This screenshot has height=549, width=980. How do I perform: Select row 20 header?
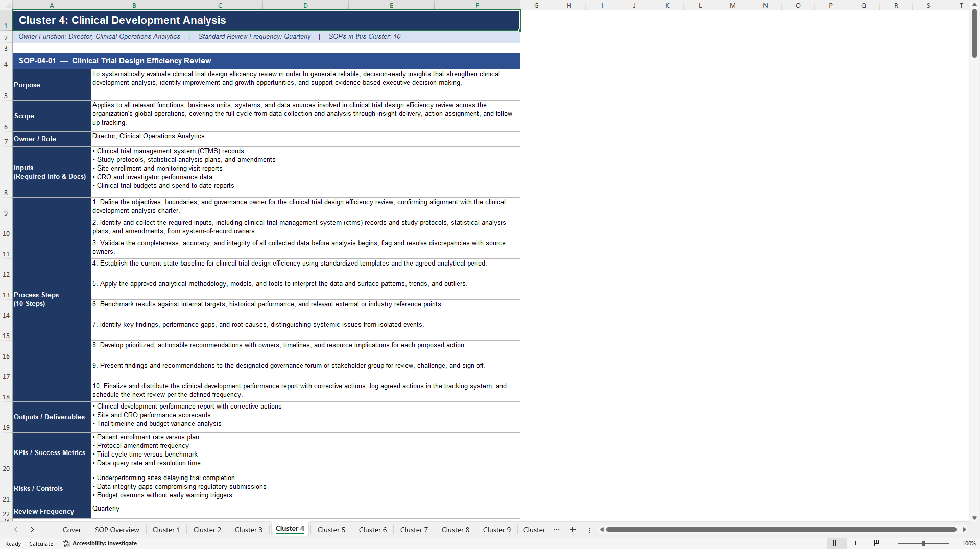point(6,453)
